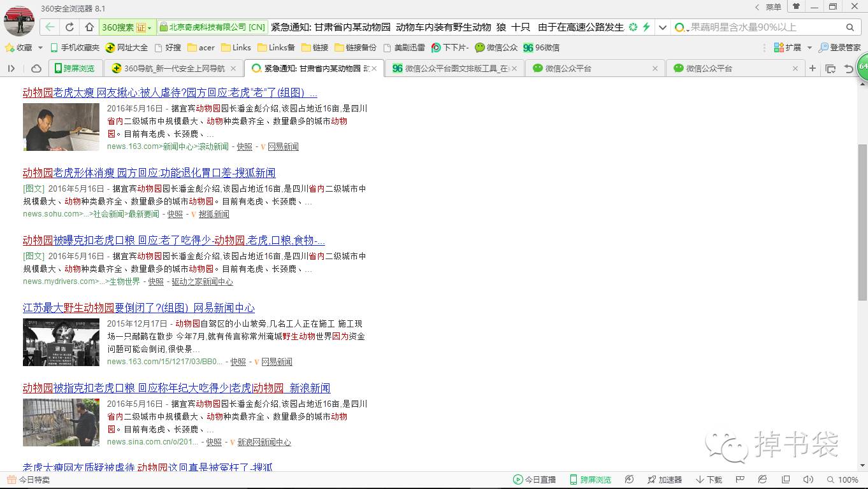
Task: Open thumbnail of man beside tiger cage
Action: [x=61, y=422]
